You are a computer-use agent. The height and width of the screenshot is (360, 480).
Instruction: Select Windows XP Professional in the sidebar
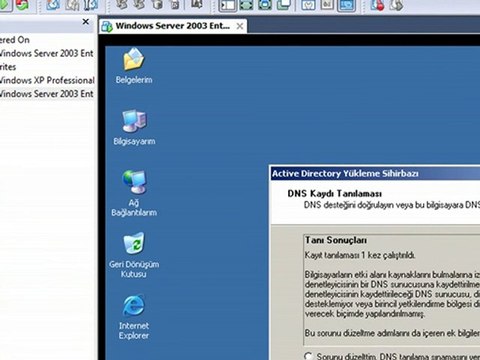(x=47, y=80)
